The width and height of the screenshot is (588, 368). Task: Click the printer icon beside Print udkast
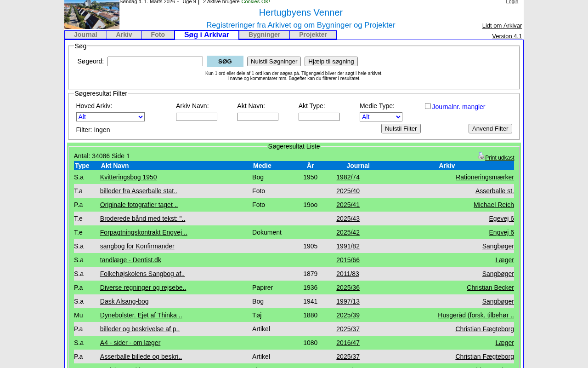click(481, 156)
